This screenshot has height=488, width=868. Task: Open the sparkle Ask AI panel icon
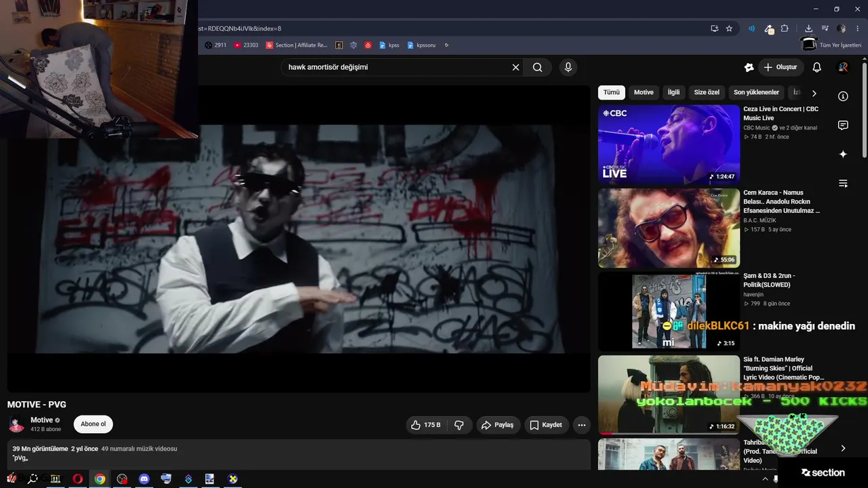(x=843, y=155)
